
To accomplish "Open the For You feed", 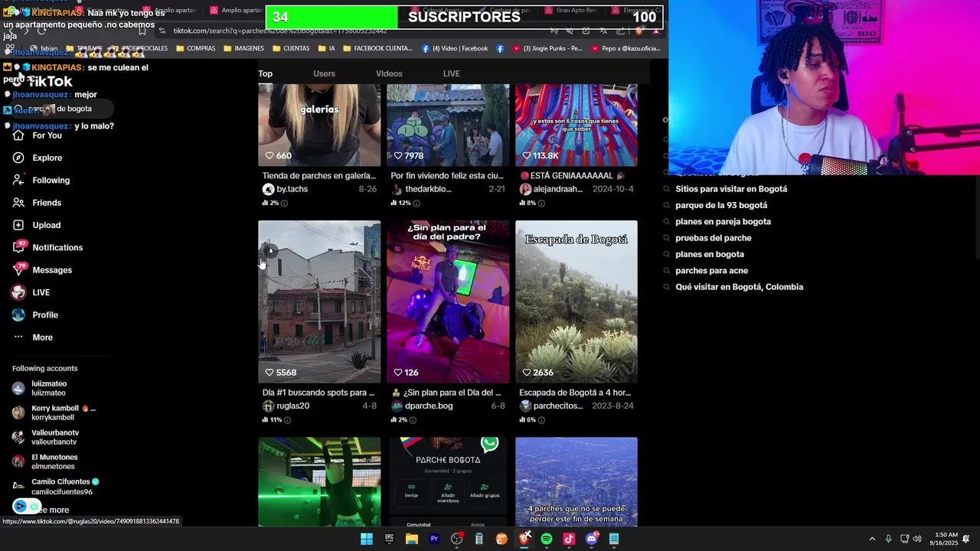I will point(37,135).
